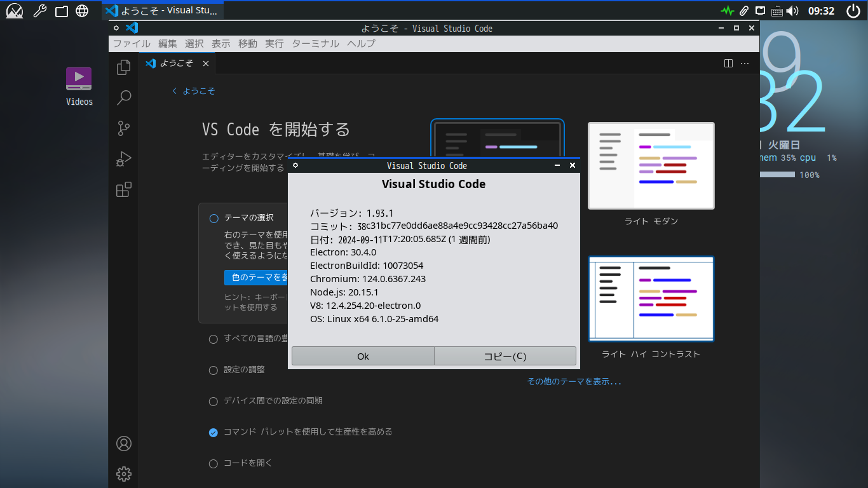Select the 設定の調整 step radio
Screen dimensions: 868x488
click(x=214, y=370)
